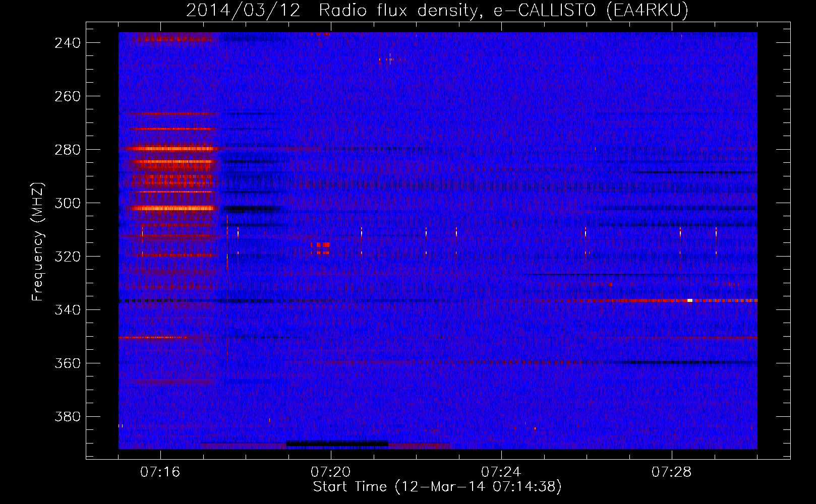
Task: Click the 07:24 time tick label
Action: click(x=501, y=472)
